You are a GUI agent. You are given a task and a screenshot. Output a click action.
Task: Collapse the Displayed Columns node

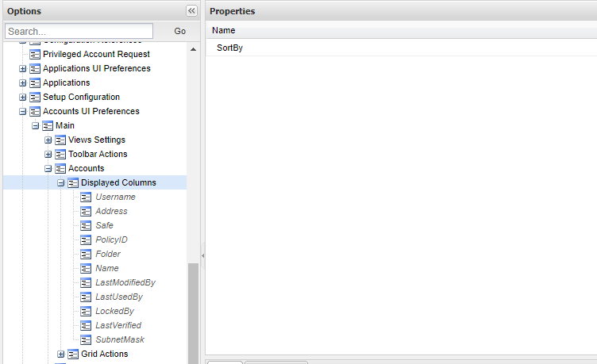(61, 182)
